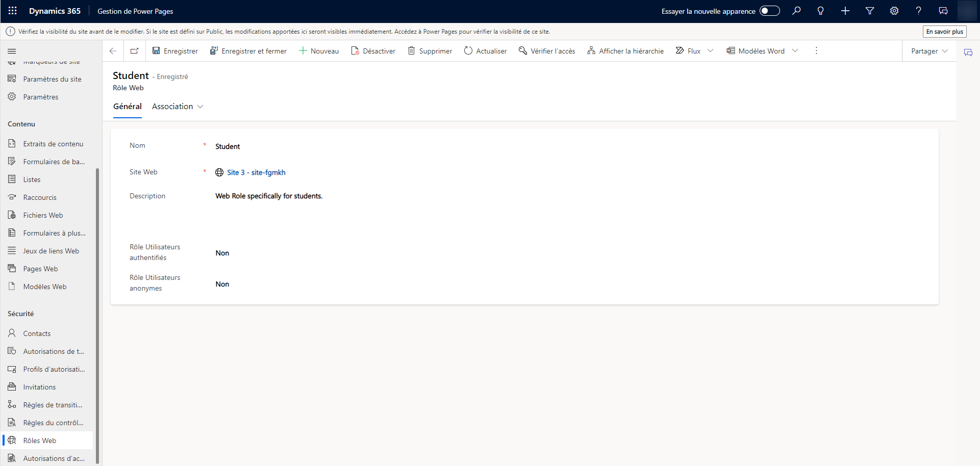This screenshot has width=980, height=466.
Task: Click the sidebar vertical scrollbar
Action: click(x=97, y=316)
